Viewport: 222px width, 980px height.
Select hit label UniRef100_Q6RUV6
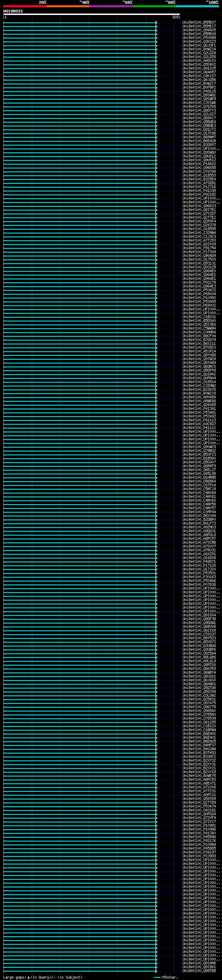point(199,626)
